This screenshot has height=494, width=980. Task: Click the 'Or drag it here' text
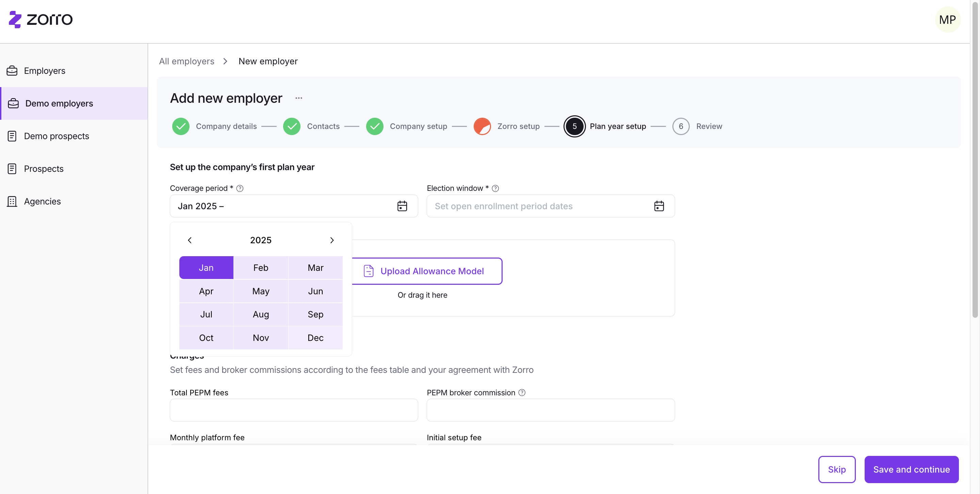[x=422, y=295]
